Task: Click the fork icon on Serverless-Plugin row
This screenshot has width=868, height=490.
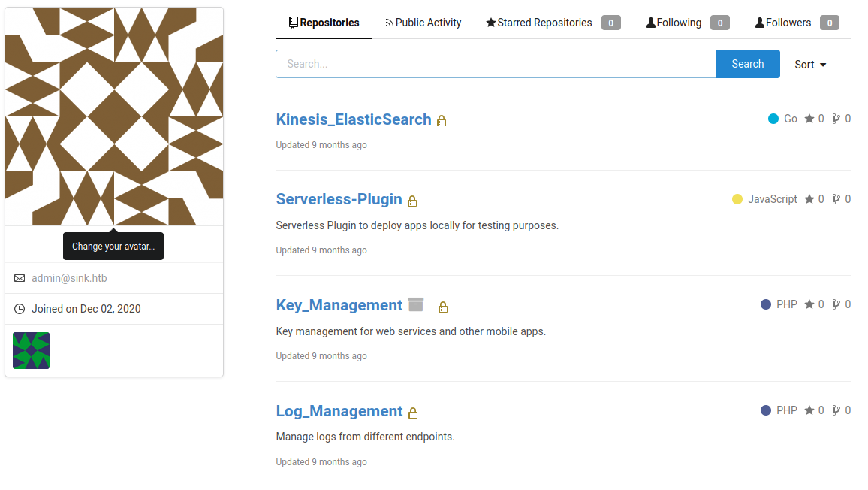Action: click(x=836, y=199)
